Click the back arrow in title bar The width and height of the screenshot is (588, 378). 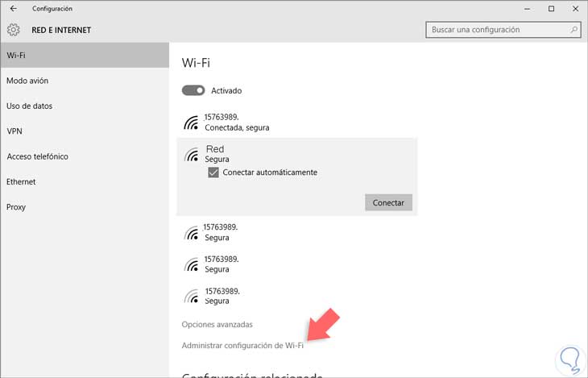(x=13, y=9)
